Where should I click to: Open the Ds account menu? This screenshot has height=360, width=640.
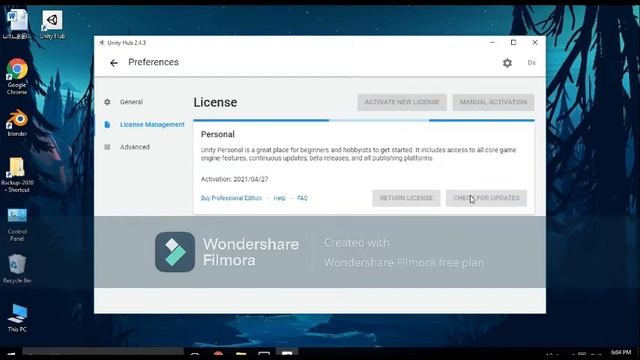click(531, 63)
